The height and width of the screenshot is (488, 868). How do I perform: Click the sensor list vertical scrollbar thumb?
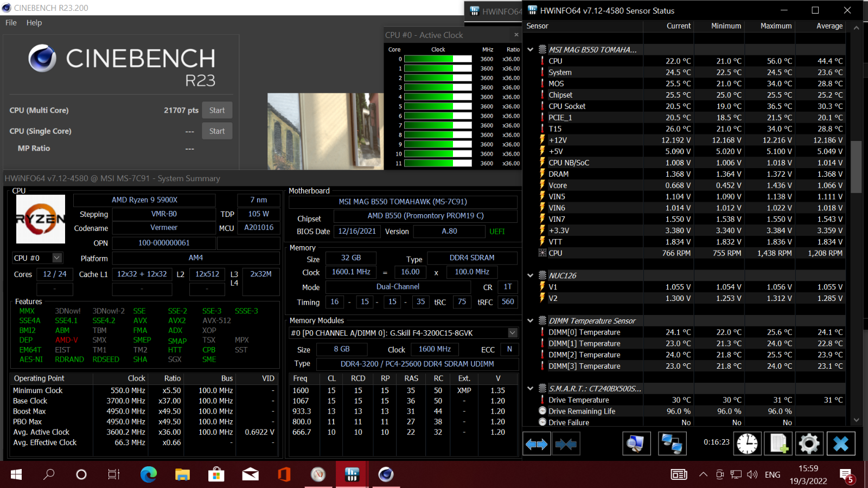click(x=856, y=167)
